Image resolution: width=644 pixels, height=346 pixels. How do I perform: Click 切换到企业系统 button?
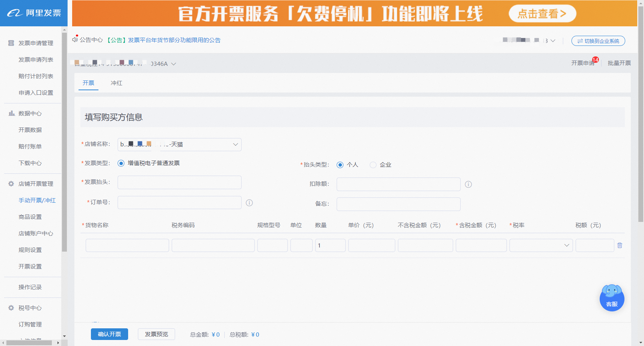[598, 41]
